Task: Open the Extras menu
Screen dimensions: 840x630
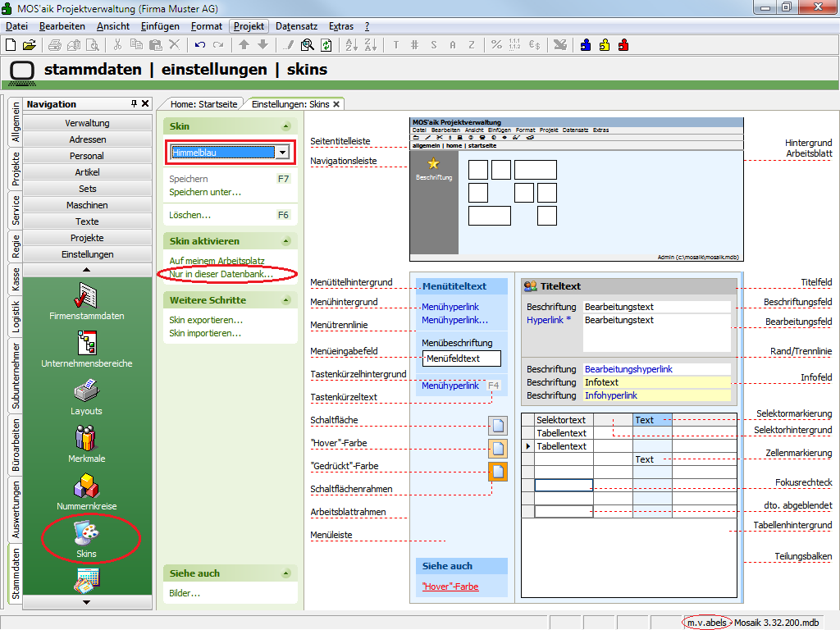Action: 341,26
